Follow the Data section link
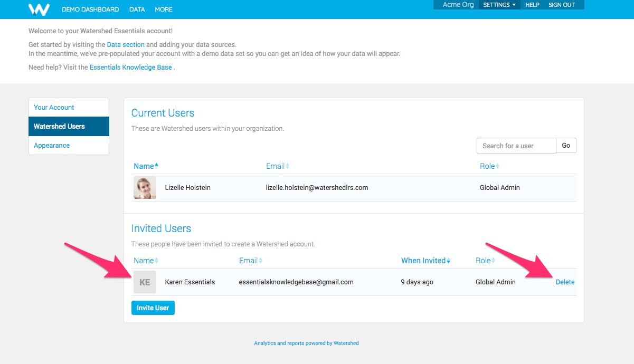634x364 pixels. pyautogui.click(x=126, y=45)
